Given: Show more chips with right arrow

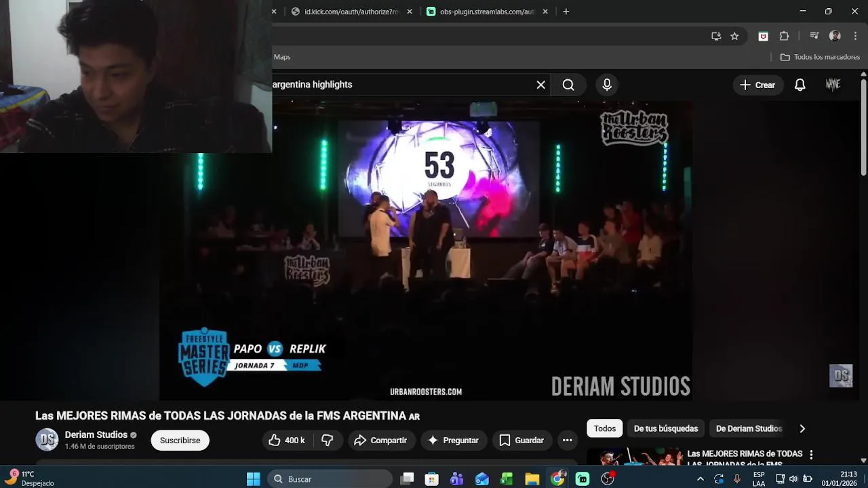Looking at the screenshot, I should [802, 428].
